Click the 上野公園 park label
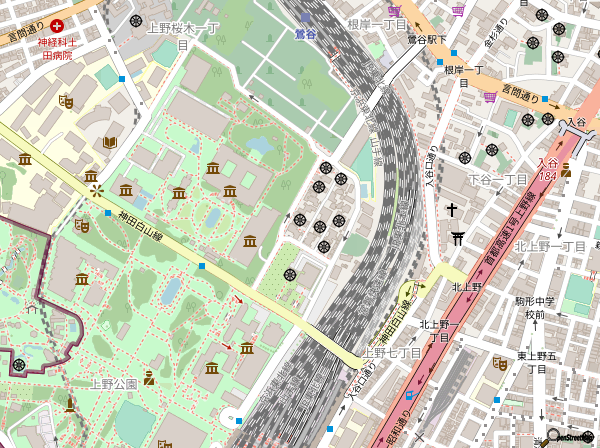 pyautogui.click(x=113, y=383)
